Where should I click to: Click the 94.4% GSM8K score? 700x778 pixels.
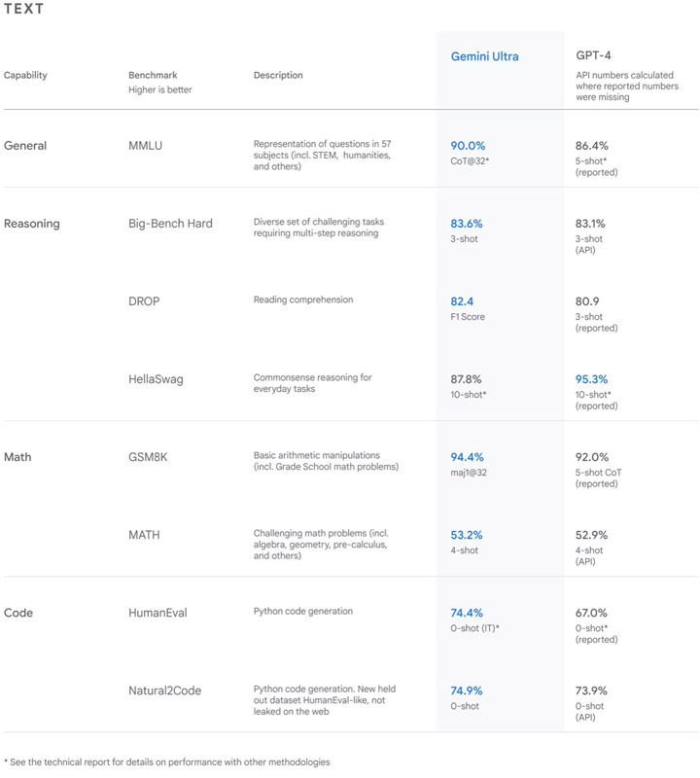467,457
